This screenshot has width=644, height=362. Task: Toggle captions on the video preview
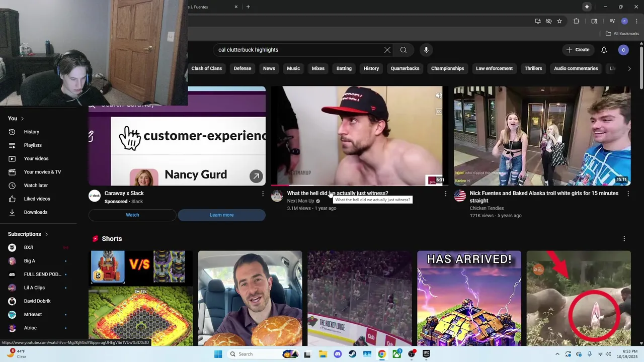[439, 111]
